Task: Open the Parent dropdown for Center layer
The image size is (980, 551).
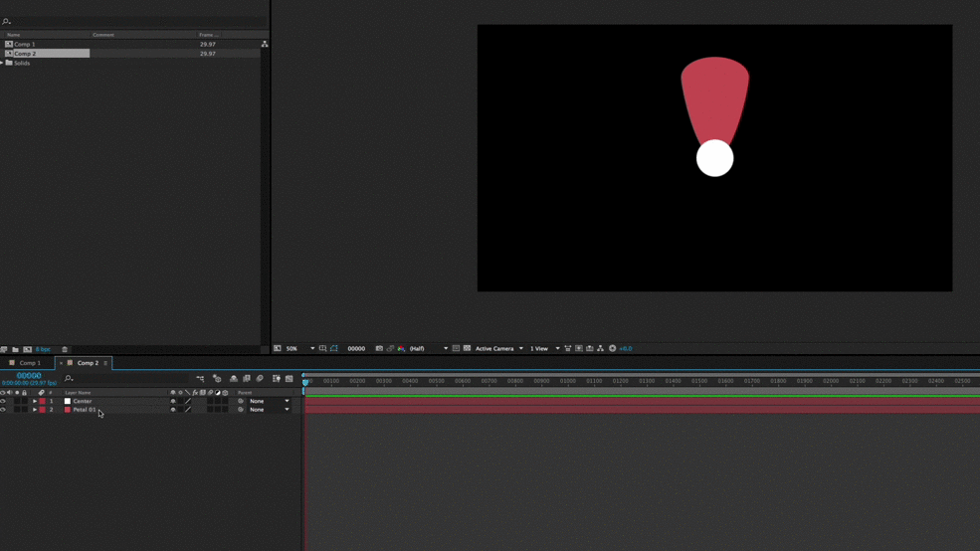Action: coord(270,401)
